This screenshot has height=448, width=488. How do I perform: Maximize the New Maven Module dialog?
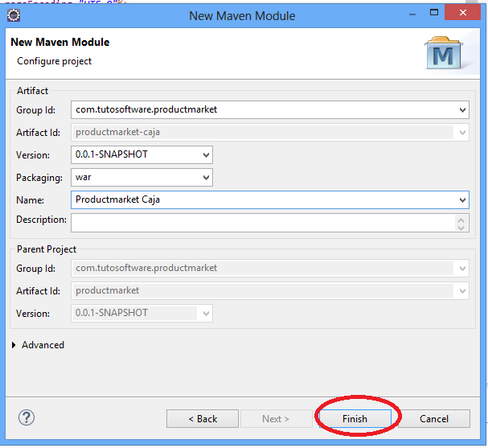click(434, 12)
